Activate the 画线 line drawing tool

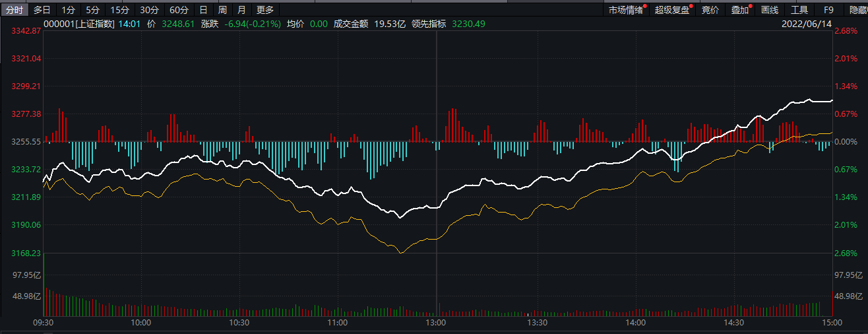(770, 10)
